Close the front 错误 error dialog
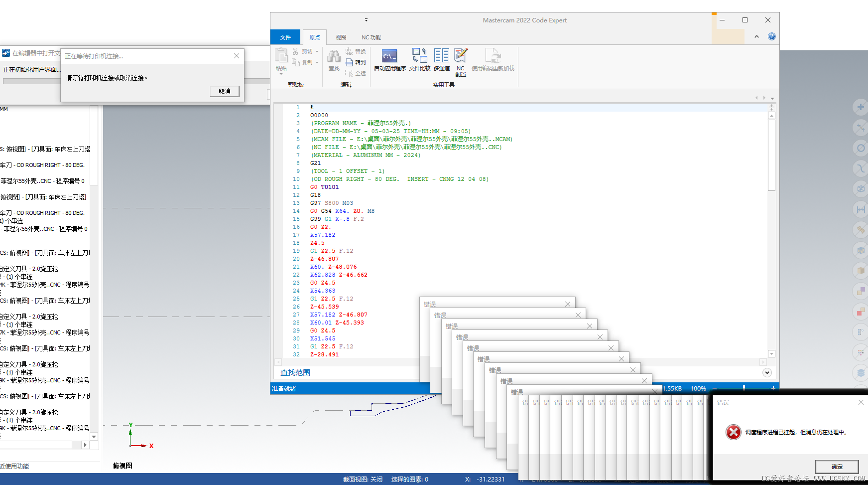 (x=861, y=402)
